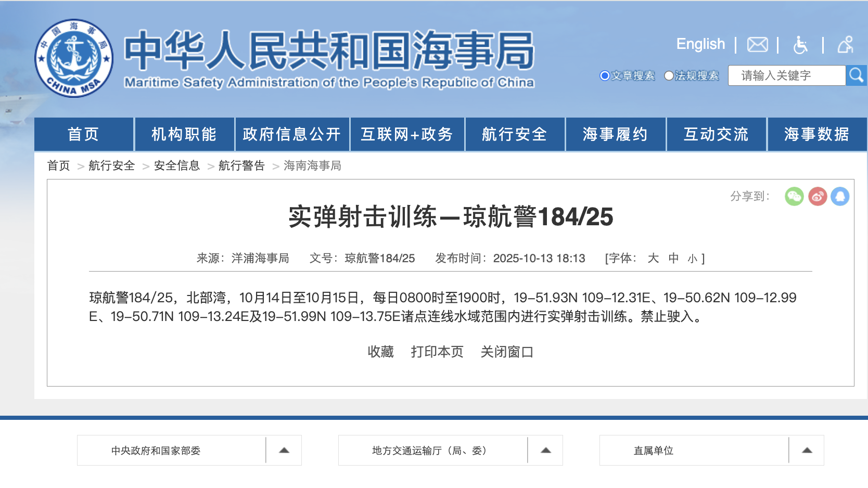Click the 关闭窗口 link
The width and height of the screenshot is (868, 488).
click(508, 352)
